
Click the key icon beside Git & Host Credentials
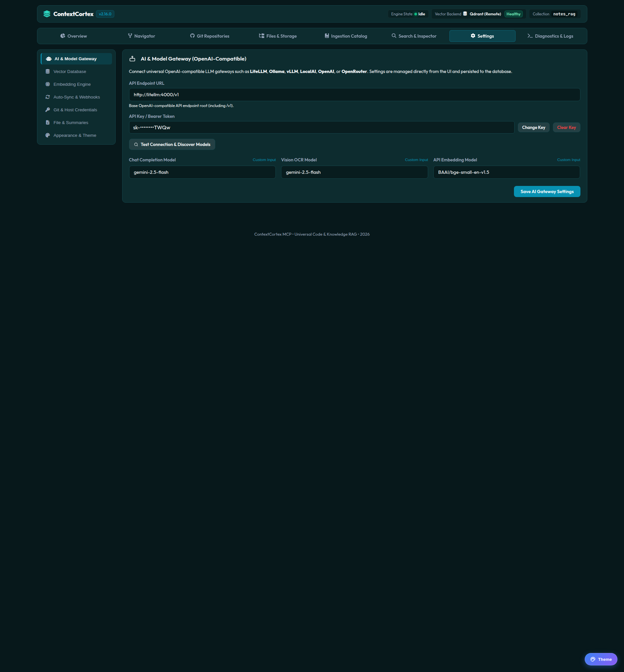click(x=47, y=110)
